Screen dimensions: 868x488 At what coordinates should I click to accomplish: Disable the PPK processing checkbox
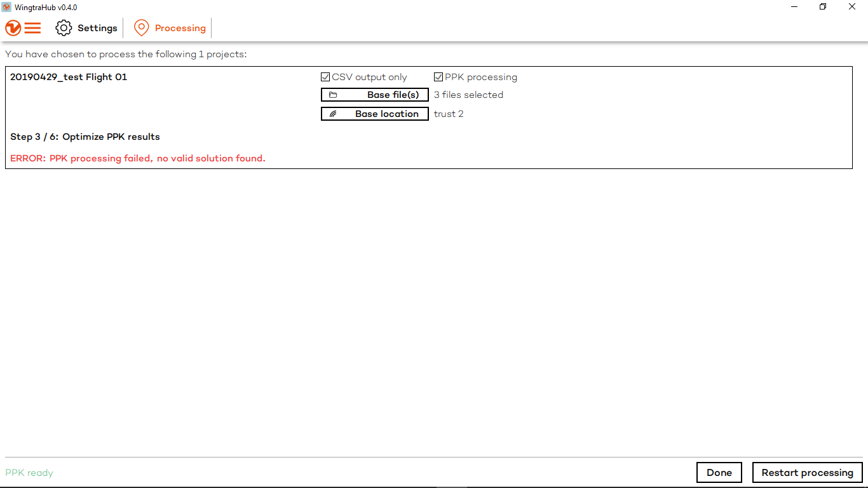click(438, 77)
